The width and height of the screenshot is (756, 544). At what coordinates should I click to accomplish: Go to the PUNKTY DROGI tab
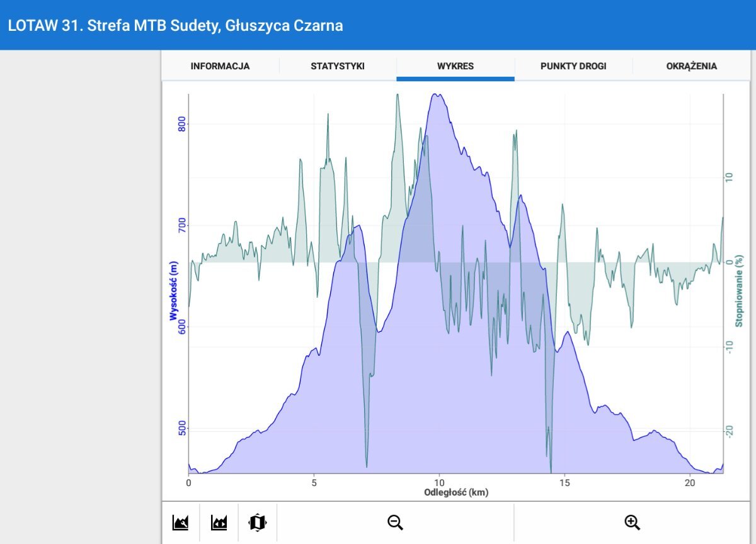pos(573,66)
